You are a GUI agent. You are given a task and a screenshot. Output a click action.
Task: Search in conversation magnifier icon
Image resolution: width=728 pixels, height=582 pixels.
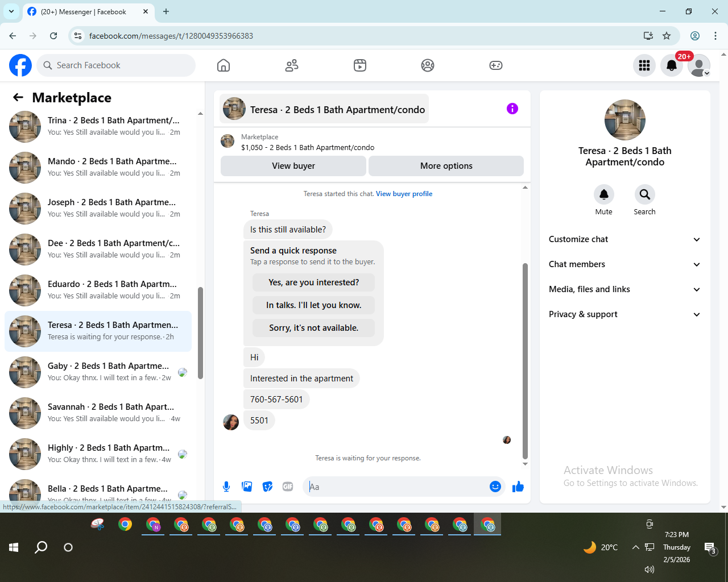click(645, 194)
